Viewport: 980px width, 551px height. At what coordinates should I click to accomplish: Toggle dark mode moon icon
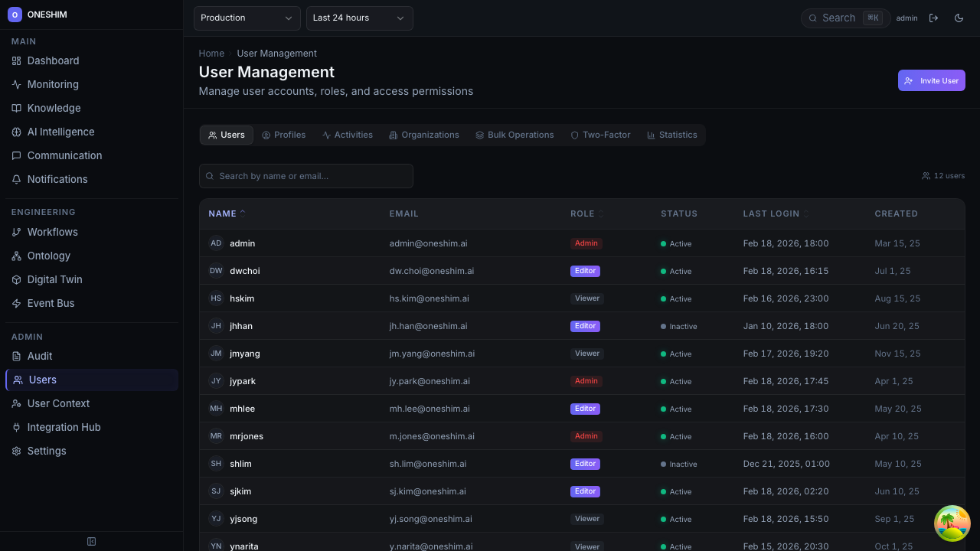pyautogui.click(x=959, y=18)
